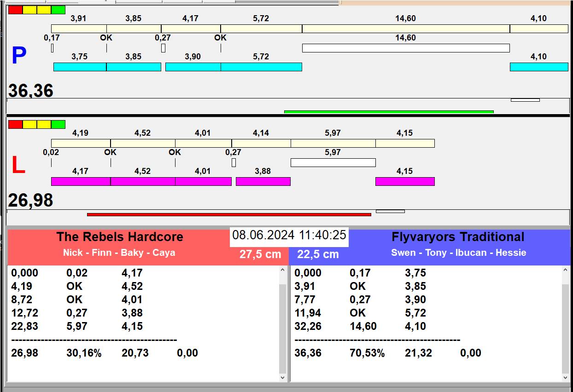Click the 36,36 total time in lane P
Screen dimensions: 573x392
pos(31,91)
